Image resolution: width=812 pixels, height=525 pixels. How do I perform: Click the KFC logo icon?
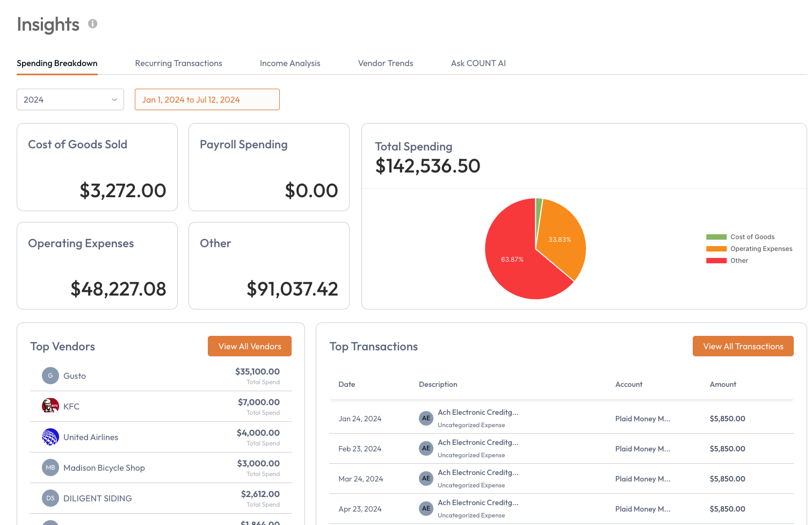click(x=50, y=406)
